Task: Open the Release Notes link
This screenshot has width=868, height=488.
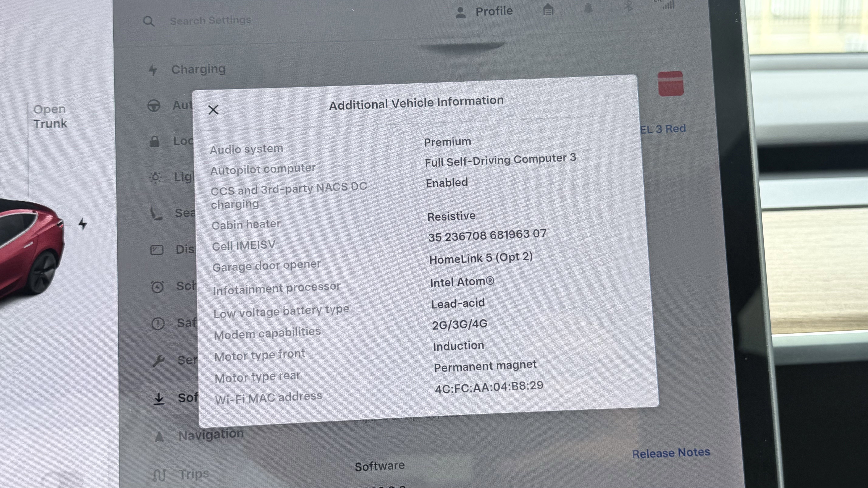Action: point(671,453)
